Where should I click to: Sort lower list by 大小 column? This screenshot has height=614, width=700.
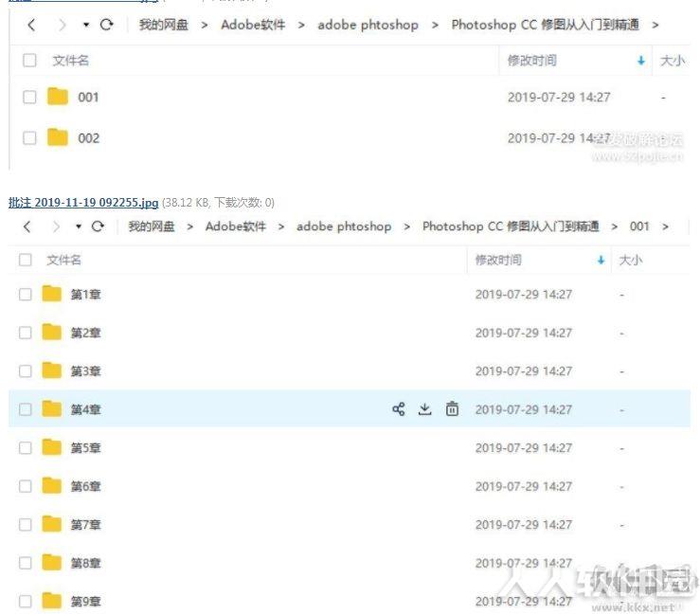[630, 260]
